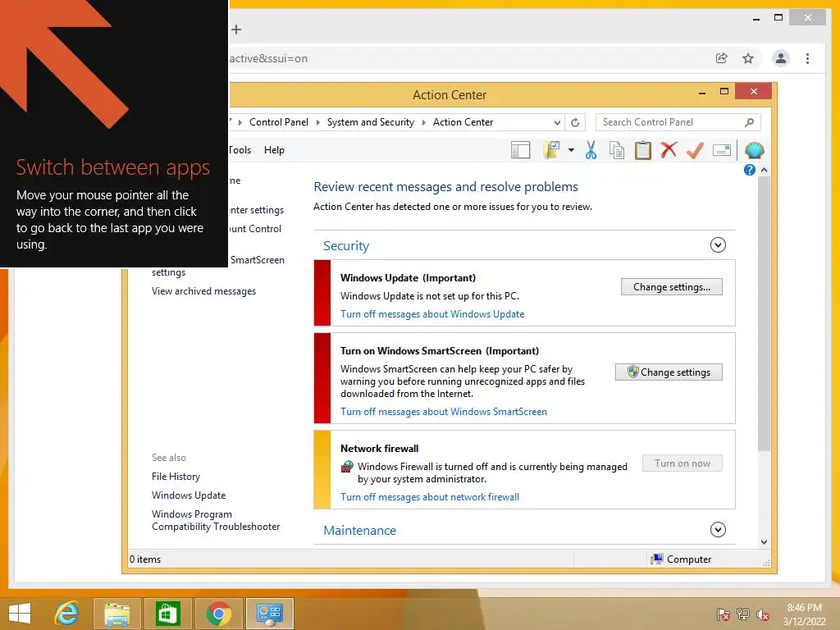The image size is (840, 630).
Task: Click the 0 items status text
Action: [145, 559]
